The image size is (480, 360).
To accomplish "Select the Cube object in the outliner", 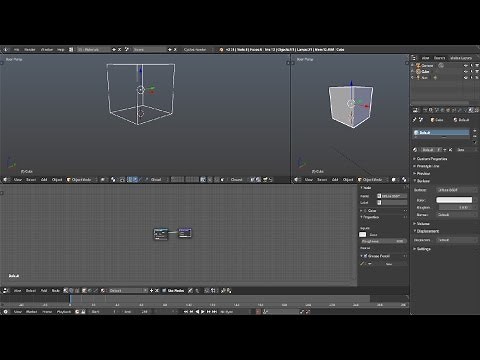I will (426, 72).
